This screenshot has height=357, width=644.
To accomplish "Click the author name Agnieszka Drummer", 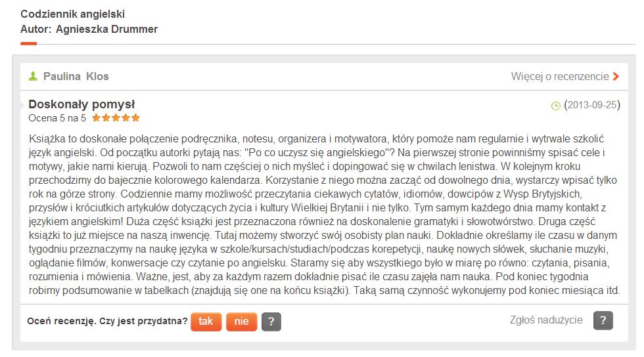I will click(106, 29).
